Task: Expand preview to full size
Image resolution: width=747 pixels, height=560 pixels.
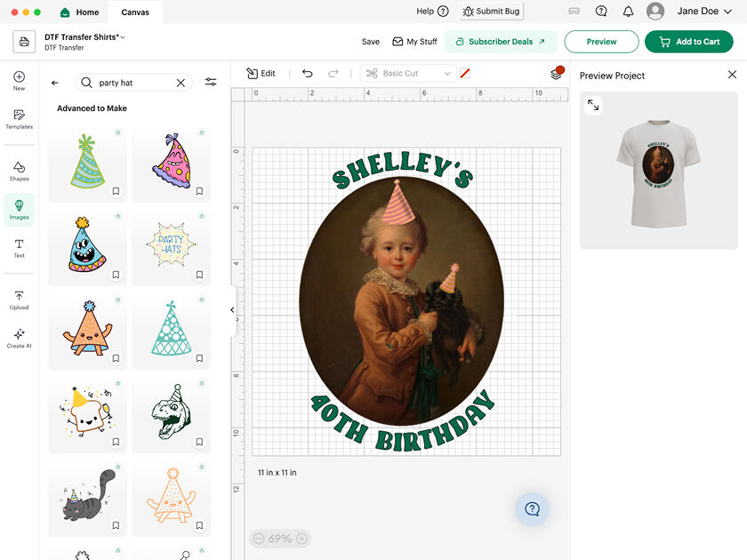Action: click(x=593, y=106)
